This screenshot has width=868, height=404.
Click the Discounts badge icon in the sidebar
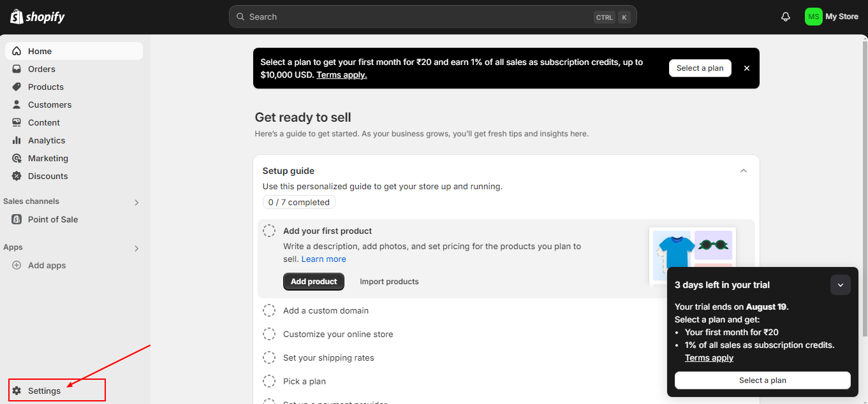point(17,176)
